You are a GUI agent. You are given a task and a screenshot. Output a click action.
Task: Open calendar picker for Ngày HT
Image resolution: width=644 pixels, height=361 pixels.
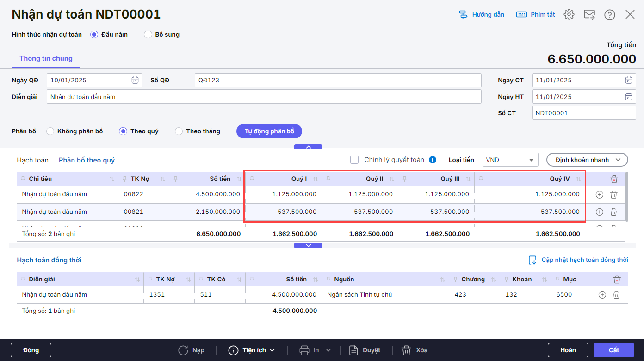(x=628, y=97)
